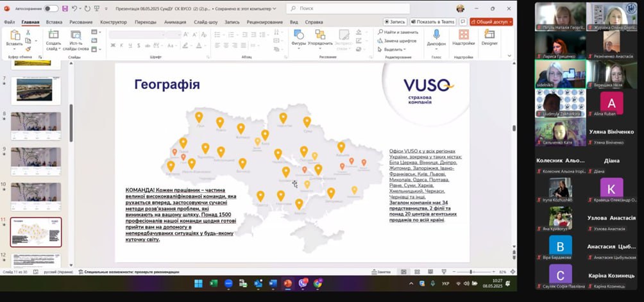
Task: Switch to Normal view icon in status bar
Action: (x=403, y=272)
